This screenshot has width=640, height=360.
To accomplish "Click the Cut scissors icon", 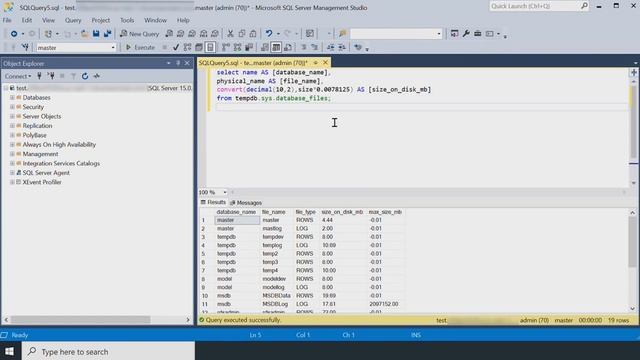I will click(x=230, y=34).
